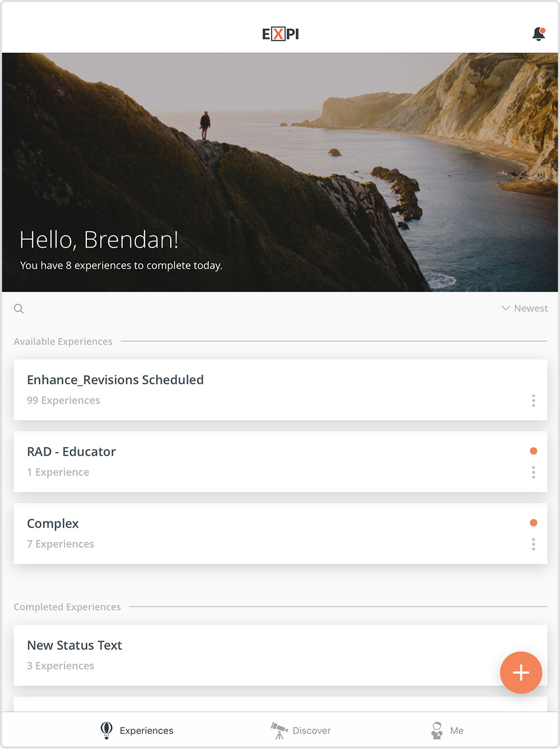The width and height of the screenshot is (560, 749).
Task: Tap the orange plus add button
Action: [x=521, y=672]
